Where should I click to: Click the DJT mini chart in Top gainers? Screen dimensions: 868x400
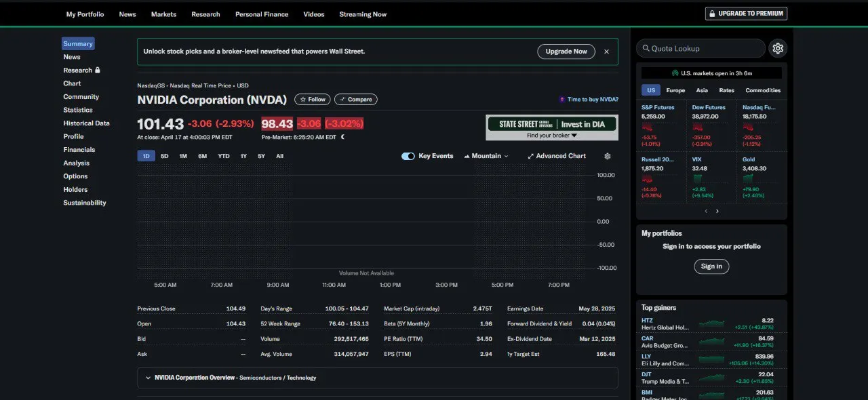(x=712, y=378)
